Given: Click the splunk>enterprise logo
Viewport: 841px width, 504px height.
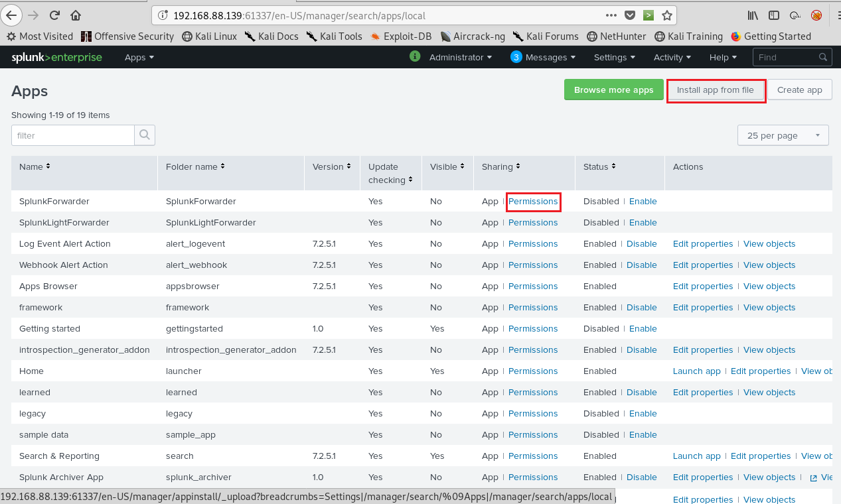Looking at the screenshot, I should [x=56, y=57].
